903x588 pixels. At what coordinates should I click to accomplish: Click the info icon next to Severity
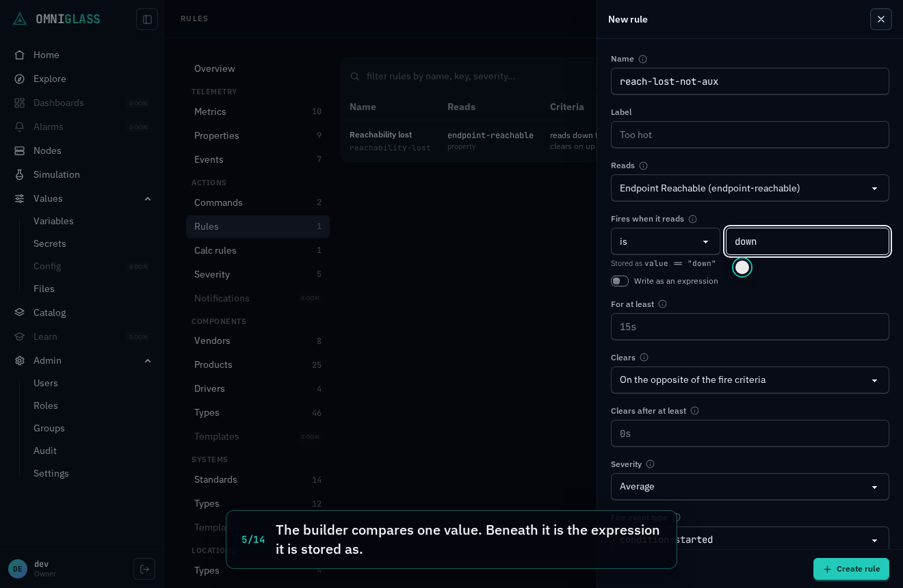[x=650, y=464]
